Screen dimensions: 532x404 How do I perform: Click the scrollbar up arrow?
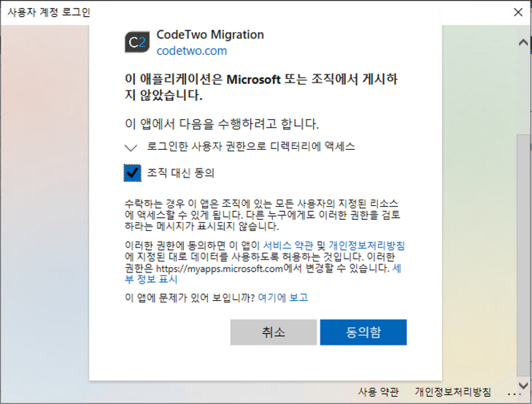coord(523,42)
